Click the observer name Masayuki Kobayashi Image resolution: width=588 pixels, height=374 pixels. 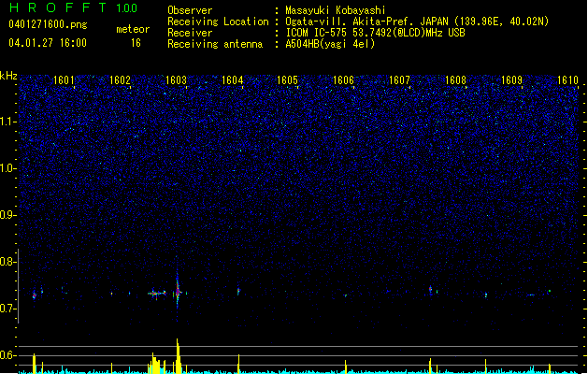[336, 10]
